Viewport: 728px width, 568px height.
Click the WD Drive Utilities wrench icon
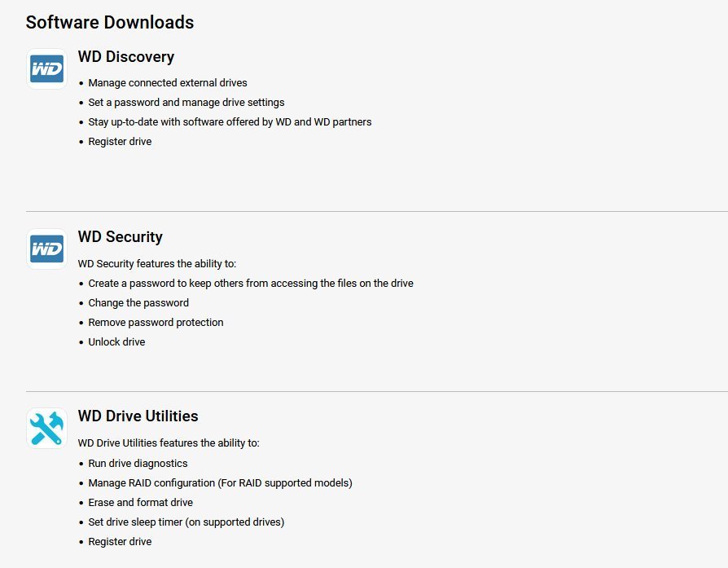[46, 428]
